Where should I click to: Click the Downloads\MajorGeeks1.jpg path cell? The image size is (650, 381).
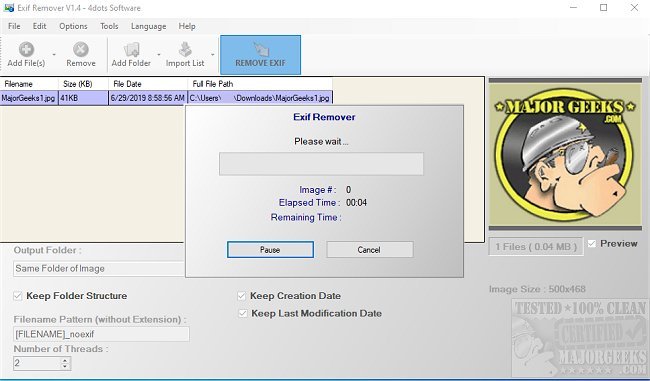tap(260, 98)
